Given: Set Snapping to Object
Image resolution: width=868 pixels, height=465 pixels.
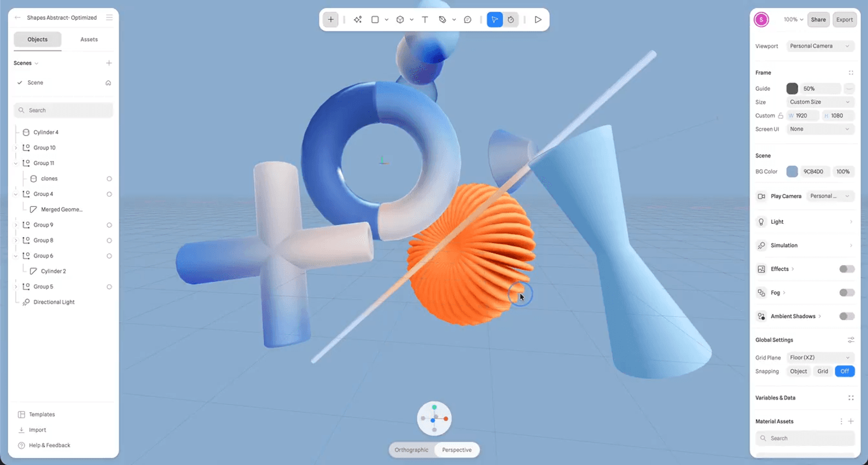Looking at the screenshot, I should point(798,371).
